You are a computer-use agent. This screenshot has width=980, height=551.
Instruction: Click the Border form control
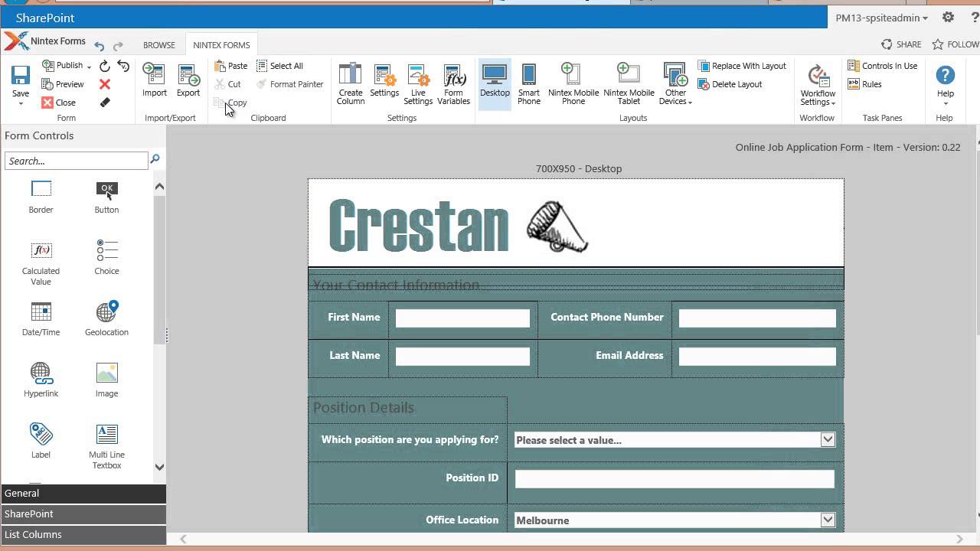click(x=41, y=197)
